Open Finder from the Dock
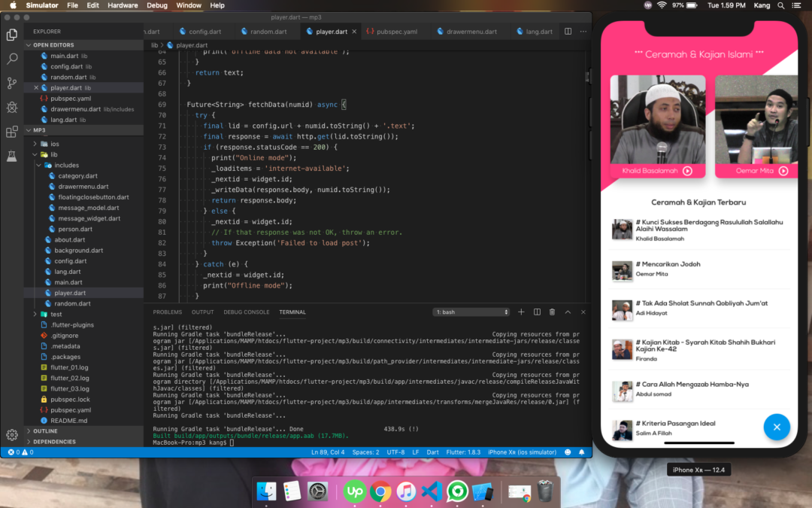This screenshot has width=812, height=508. click(x=266, y=491)
